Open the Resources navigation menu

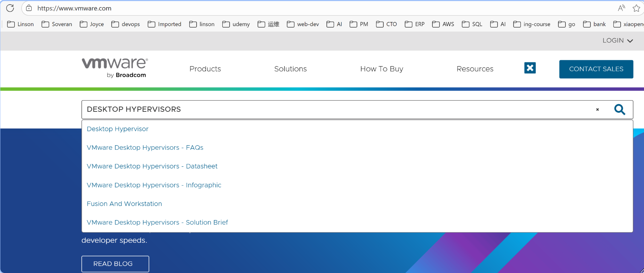pyautogui.click(x=475, y=69)
